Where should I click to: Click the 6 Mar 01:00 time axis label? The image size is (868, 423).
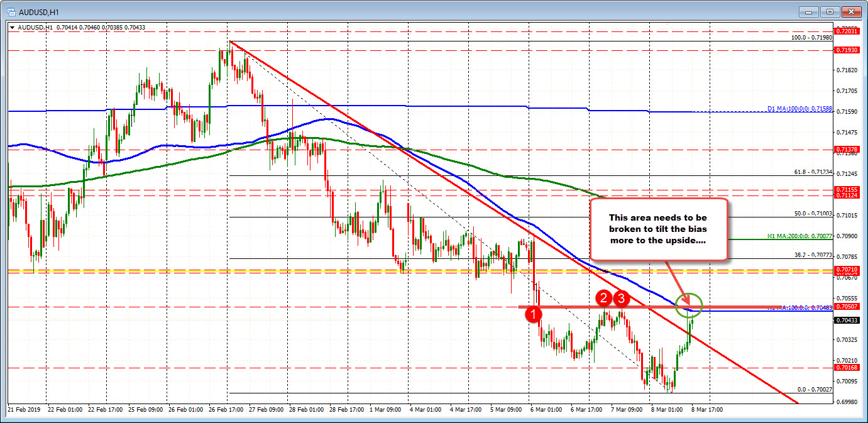click(x=546, y=409)
